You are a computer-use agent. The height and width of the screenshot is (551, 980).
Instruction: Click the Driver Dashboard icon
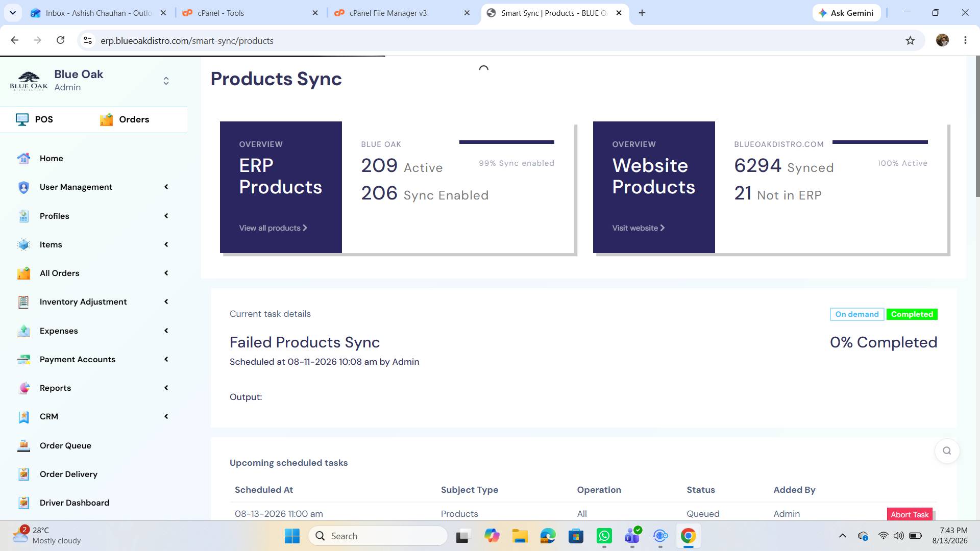[23, 503]
